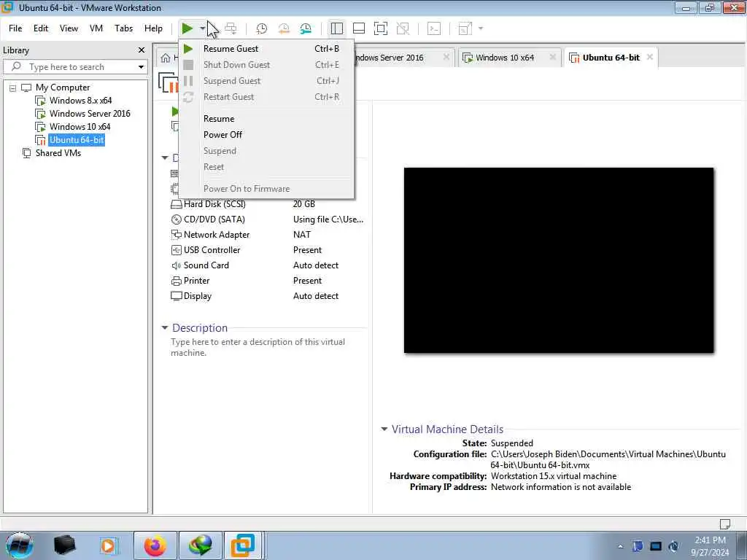Open the console view toolbar icon

click(x=433, y=28)
